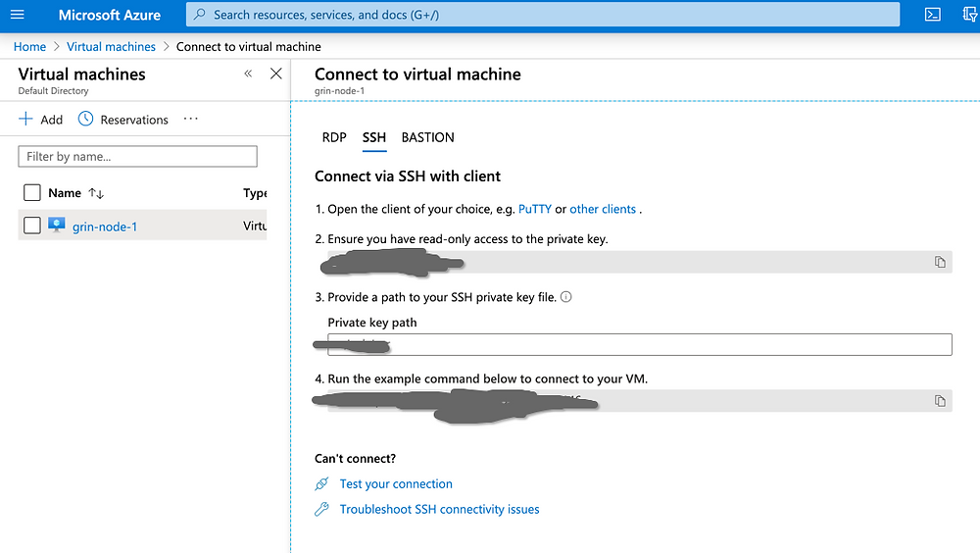980x553 pixels.
Task: Click the Microsoft Azure logo text
Action: coord(110,15)
